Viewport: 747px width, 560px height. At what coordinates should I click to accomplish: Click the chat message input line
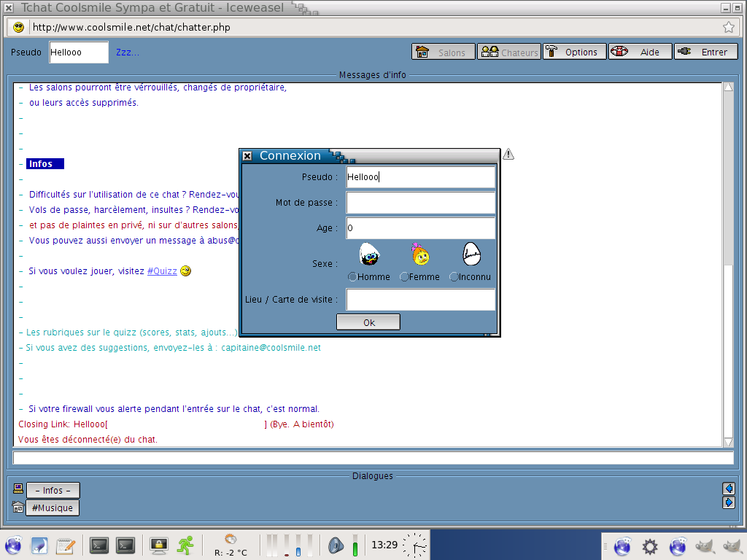[373, 458]
